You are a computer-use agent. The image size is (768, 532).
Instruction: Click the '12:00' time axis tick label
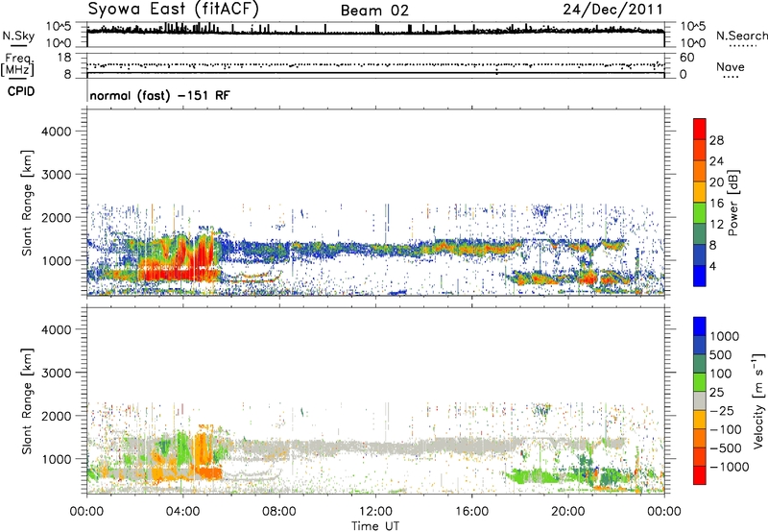375,512
